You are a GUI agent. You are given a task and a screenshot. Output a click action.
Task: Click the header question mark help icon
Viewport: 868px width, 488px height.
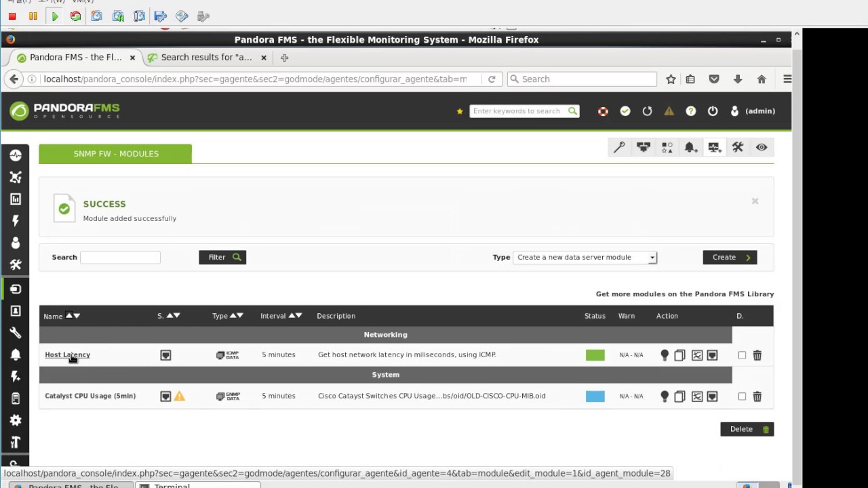click(x=691, y=111)
